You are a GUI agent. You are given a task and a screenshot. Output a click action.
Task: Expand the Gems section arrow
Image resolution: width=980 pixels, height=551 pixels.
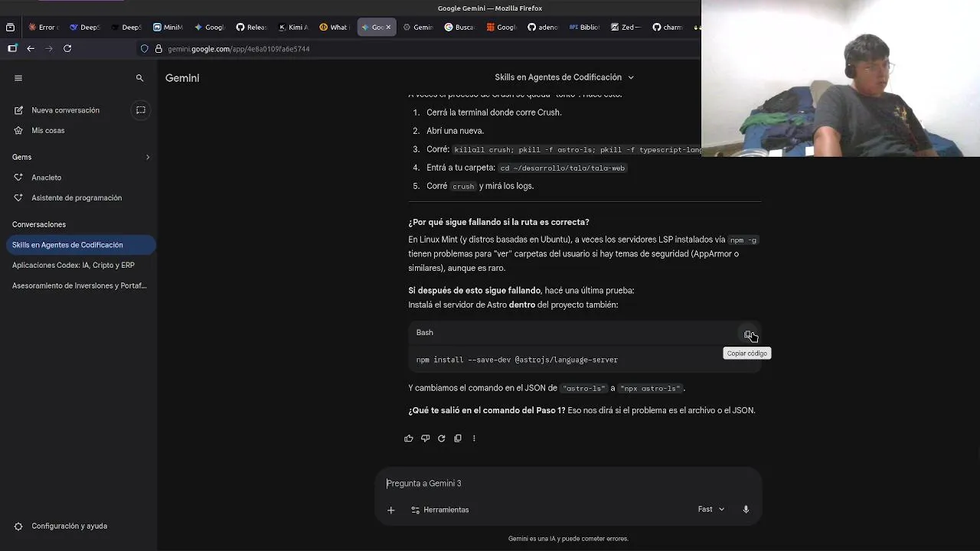[148, 157]
